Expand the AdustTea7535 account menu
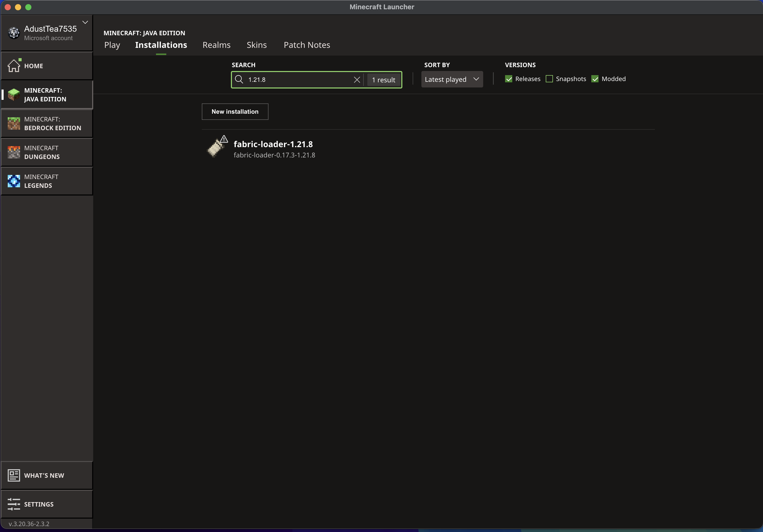 85,22
